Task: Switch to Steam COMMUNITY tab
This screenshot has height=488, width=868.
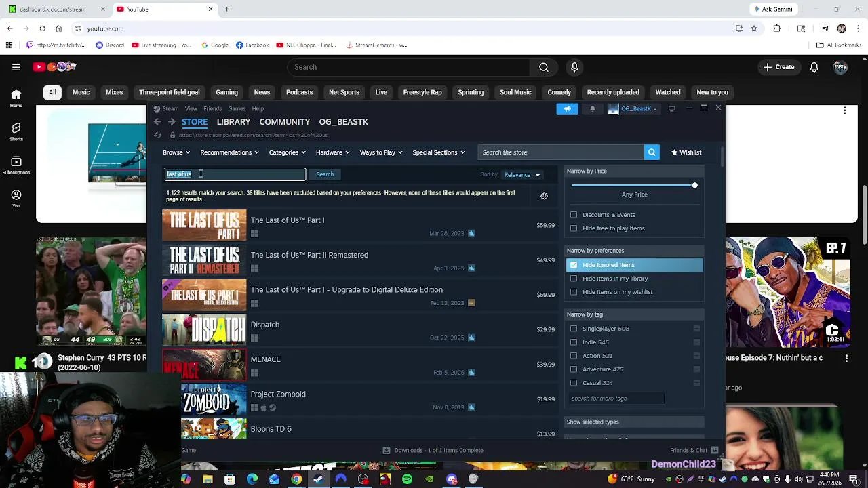Action: [284, 122]
